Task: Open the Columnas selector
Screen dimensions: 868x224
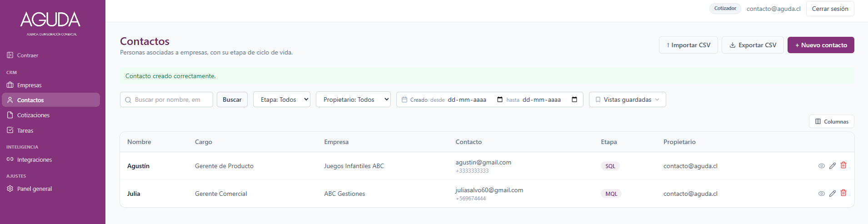Action: (x=831, y=121)
